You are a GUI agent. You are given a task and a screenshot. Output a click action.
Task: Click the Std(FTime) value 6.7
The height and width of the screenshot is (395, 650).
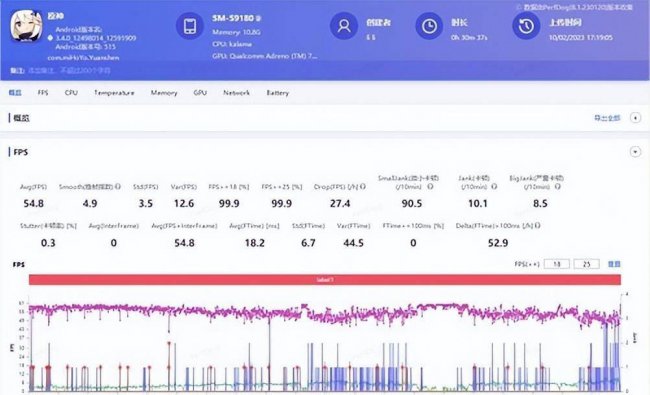click(308, 243)
